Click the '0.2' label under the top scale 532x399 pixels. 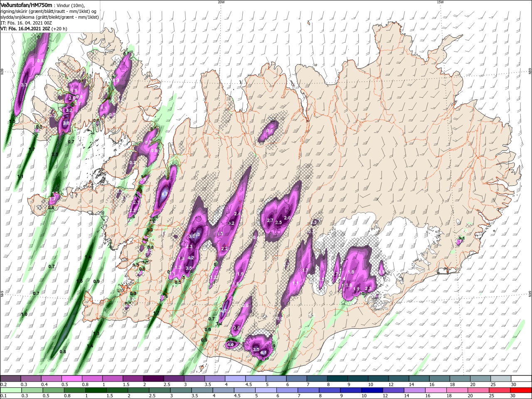[3, 385]
